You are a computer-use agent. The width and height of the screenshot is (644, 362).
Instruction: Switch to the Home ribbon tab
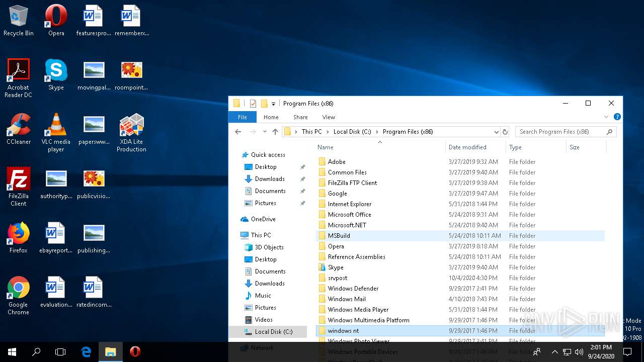(x=271, y=117)
